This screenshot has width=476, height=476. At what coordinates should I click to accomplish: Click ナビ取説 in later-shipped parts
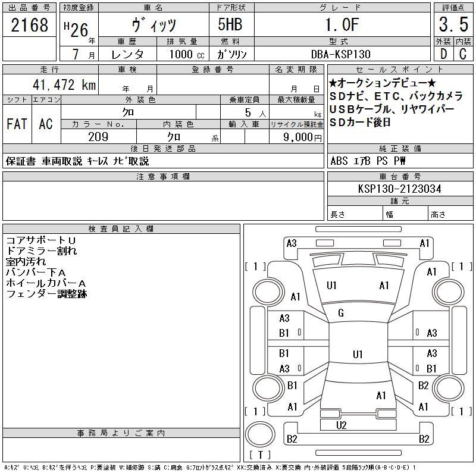[131, 161]
